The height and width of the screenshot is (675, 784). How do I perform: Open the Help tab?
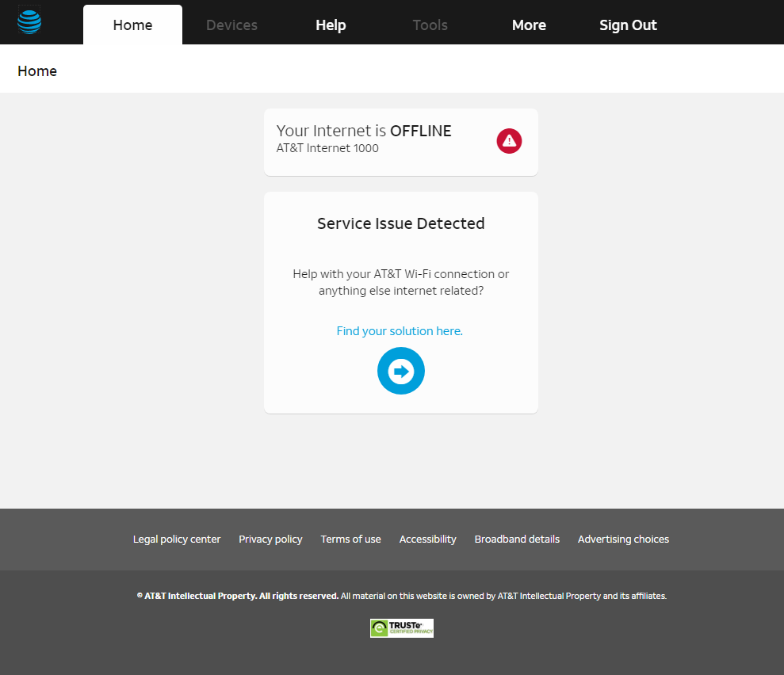(331, 25)
